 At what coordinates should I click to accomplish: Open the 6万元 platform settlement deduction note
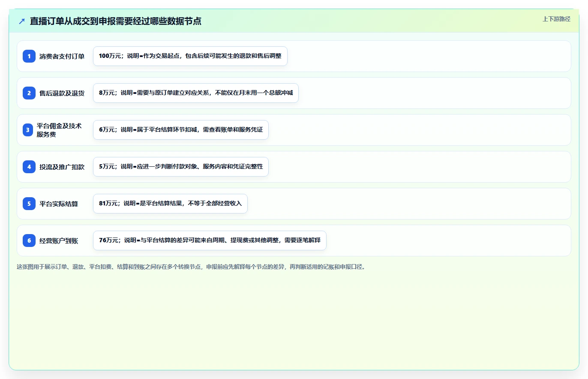pyautogui.click(x=181, y=130)
